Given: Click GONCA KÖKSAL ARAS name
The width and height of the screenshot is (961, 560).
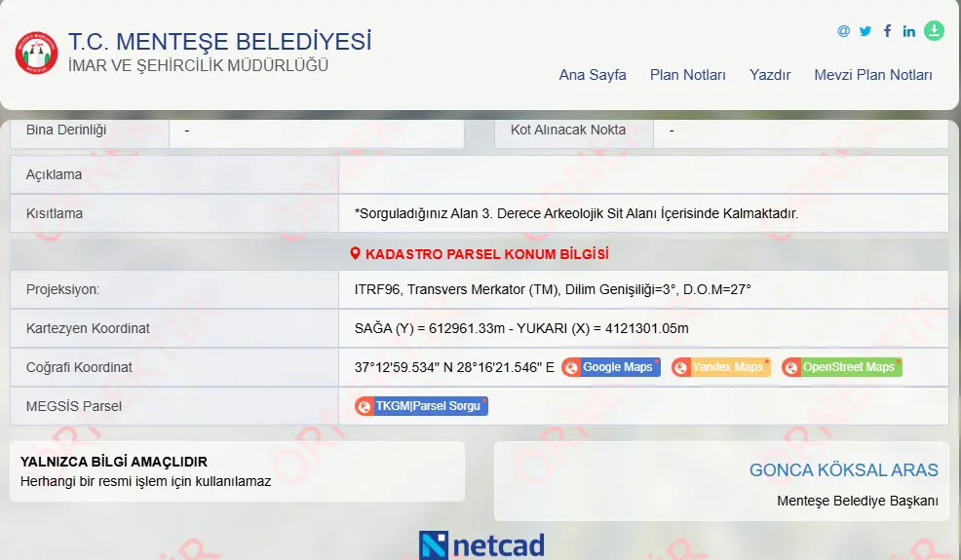Looking at the screenshot, I should pos(843,470).
